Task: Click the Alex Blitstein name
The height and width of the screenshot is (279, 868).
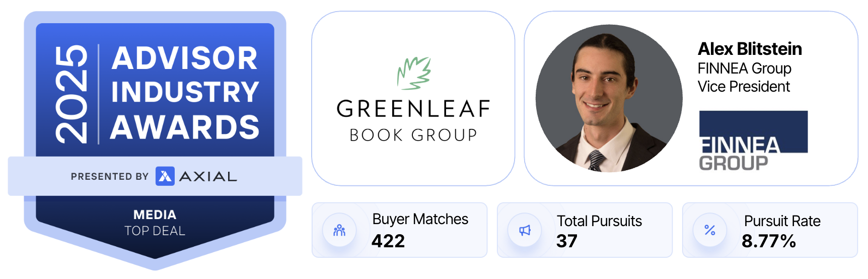Action: click(750, 49)
